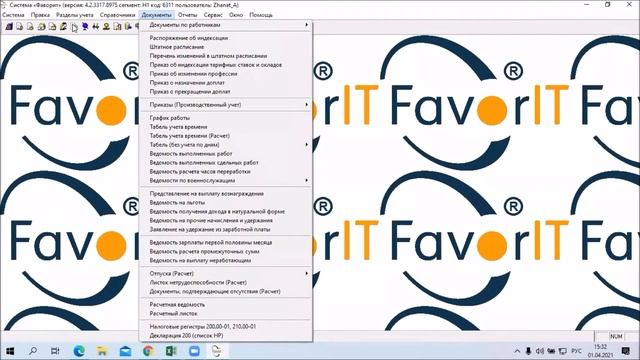Click the blue round icon in the toolbar

point(85,27)
